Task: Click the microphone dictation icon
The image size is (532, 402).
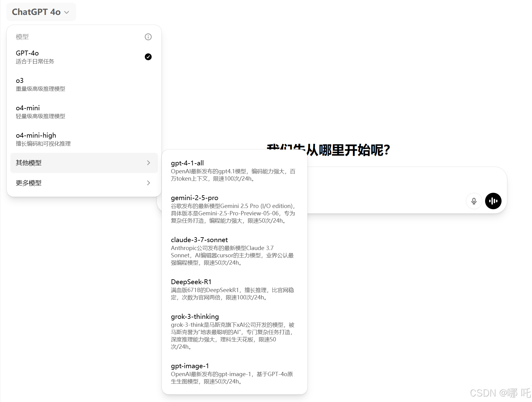Action: pos(474,201)
